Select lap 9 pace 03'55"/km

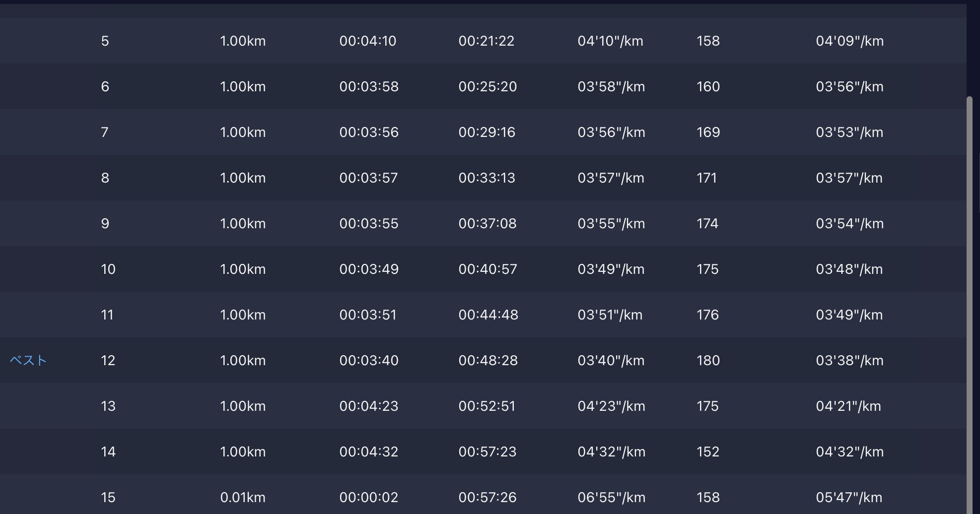[611, 223]
